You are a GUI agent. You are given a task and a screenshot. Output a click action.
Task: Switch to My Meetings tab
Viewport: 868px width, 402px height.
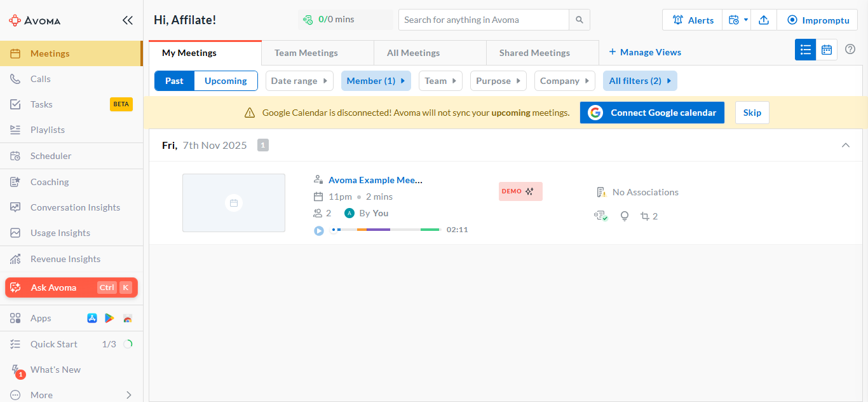tap(205, 53)
